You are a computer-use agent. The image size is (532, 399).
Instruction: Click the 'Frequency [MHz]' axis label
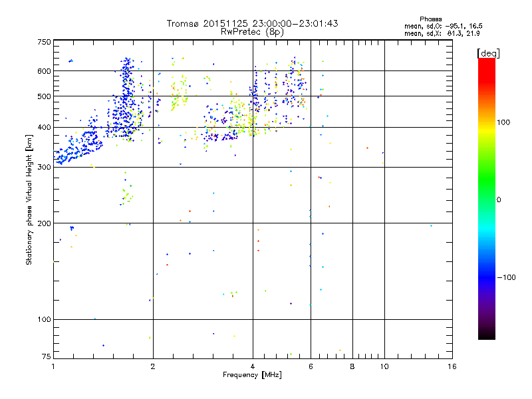[x=252, y=375]
